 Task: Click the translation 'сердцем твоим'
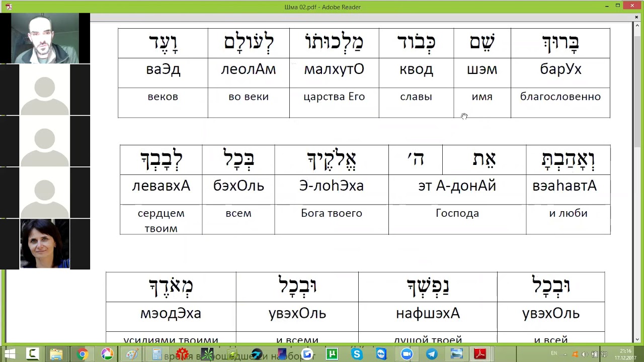click(161, 221)
